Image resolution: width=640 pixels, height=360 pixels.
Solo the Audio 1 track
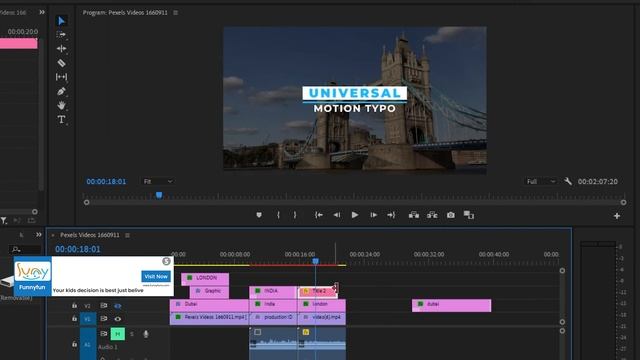(x=132, y=334)
